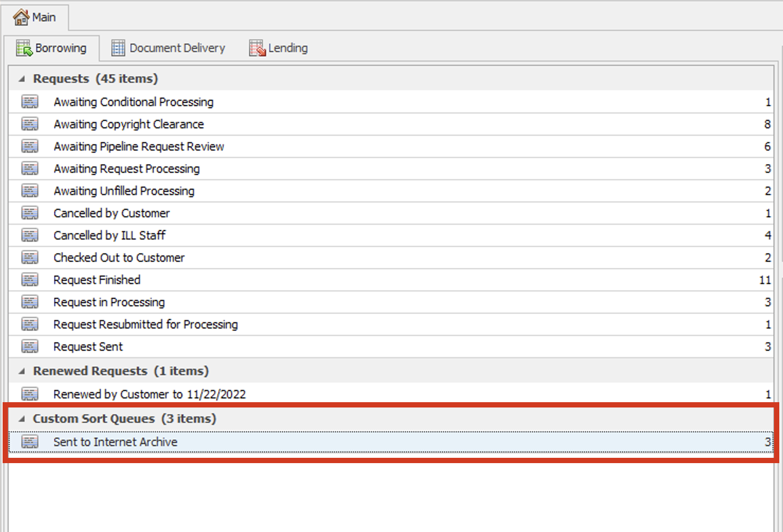Screen dimensions: 783x532
Task: Open the Awaiting Pipeline Request Review queue
Action: pyautogui.click(x=139, y=147)
